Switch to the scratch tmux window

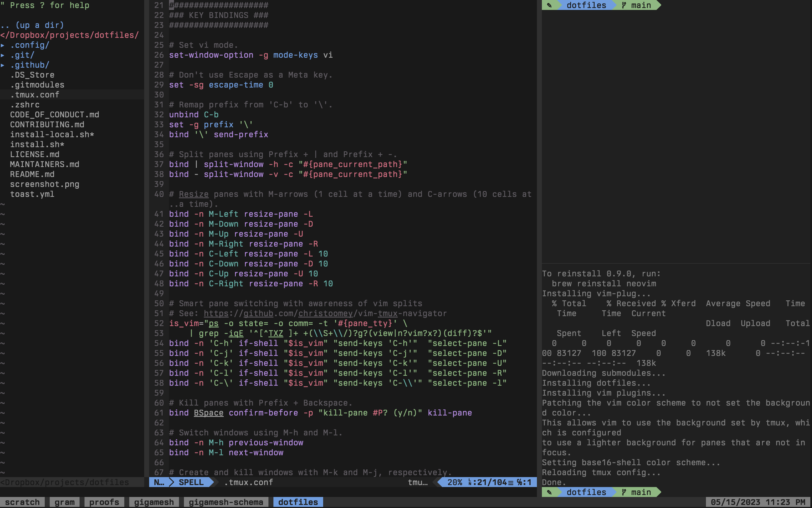click(22, 502)
